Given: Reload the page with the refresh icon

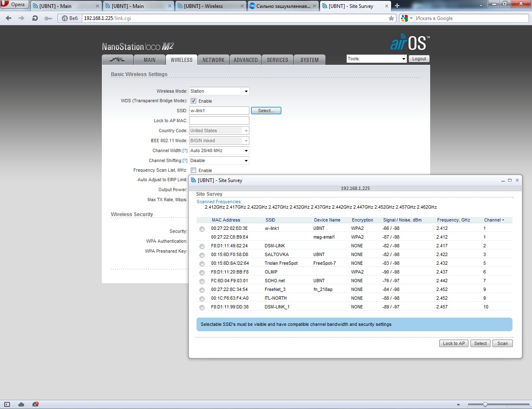Looking at the screenshot, I should [x=35, y=18].
